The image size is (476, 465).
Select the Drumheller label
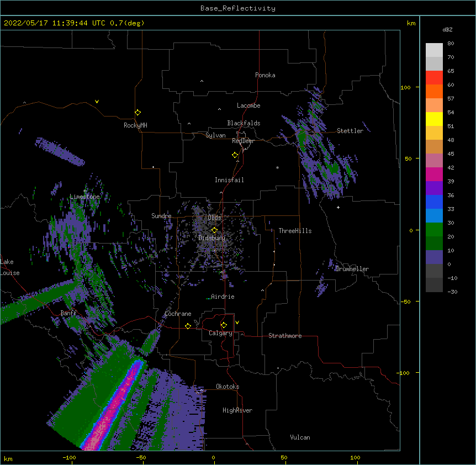(x=352, y=269)
